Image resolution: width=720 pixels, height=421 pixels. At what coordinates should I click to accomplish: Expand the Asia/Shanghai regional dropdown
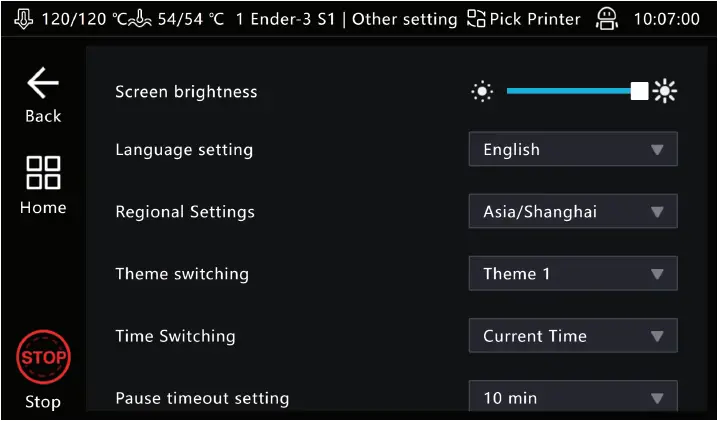(x=573, y=212)
